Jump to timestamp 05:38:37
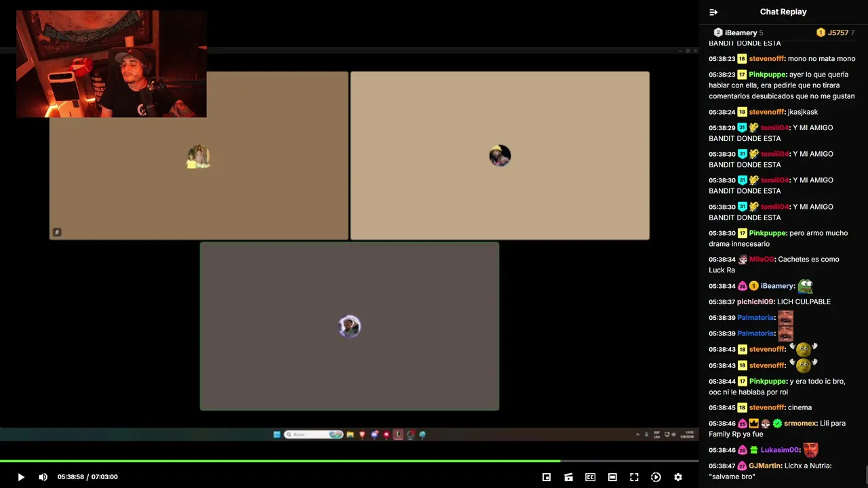 [x=722, y=302]
